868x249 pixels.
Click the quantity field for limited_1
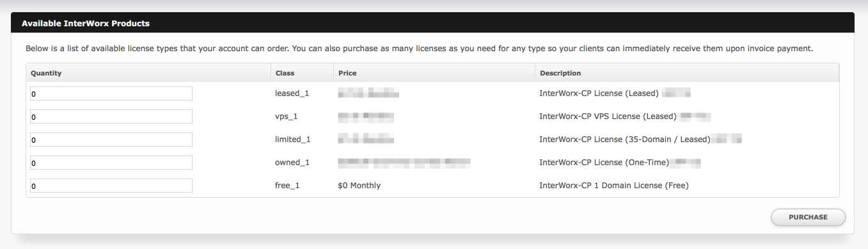111,140
